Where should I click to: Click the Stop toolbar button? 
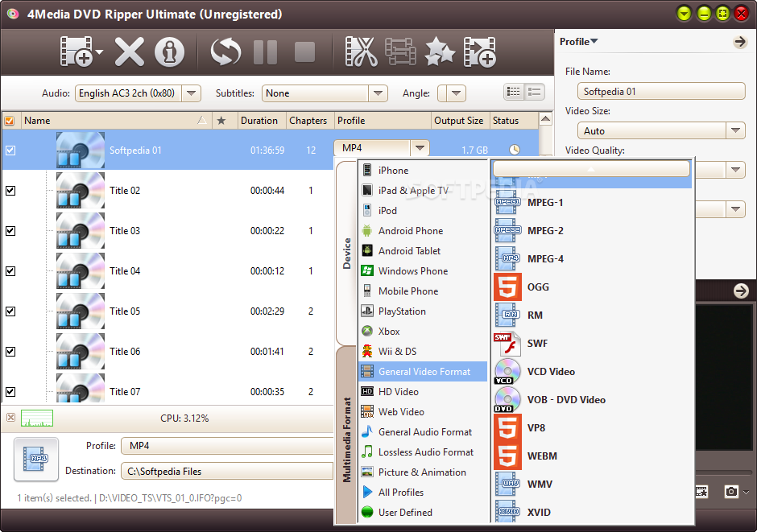[x=304, y=52]
